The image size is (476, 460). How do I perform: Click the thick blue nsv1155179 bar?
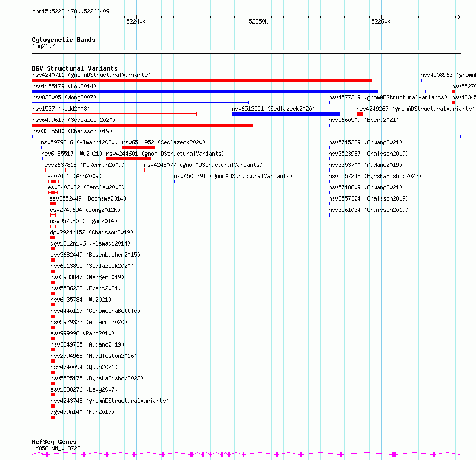pyautogui.click(x=205, y=91)
